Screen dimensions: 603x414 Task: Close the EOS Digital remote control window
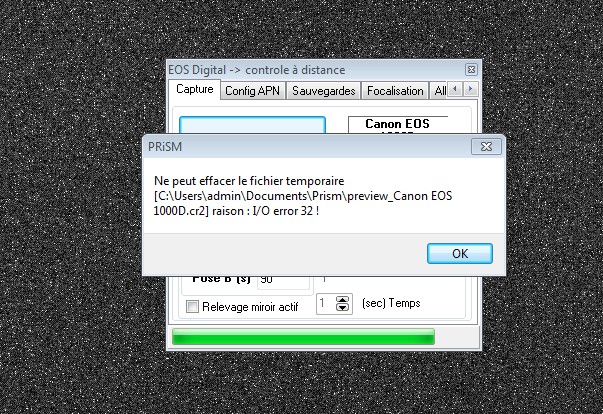[471, 70]
